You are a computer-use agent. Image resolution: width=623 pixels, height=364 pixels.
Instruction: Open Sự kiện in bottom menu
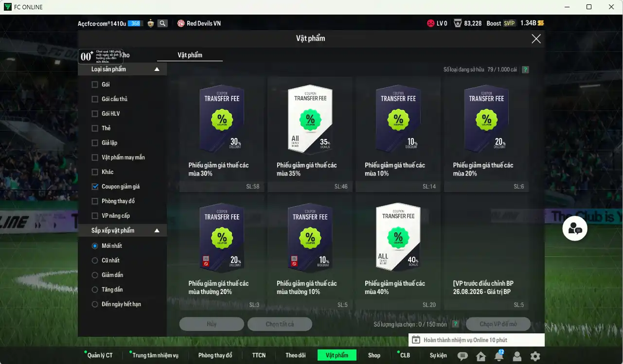[438, 355]
